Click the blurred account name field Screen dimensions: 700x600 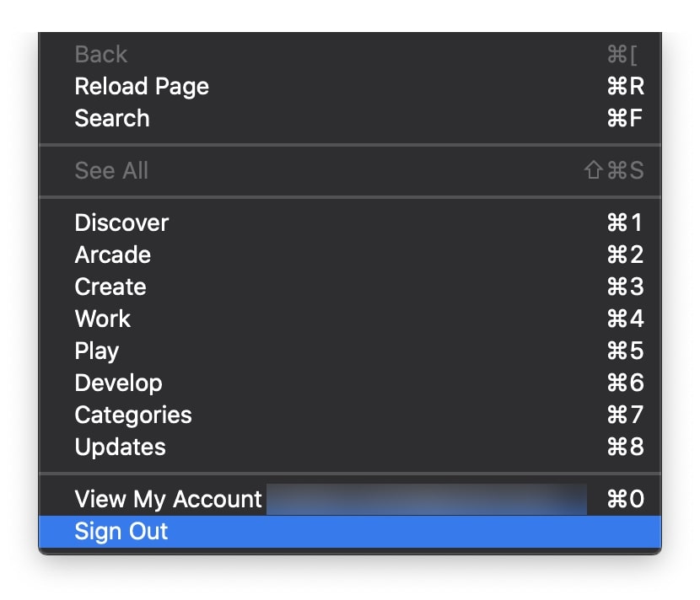(426, 500)
